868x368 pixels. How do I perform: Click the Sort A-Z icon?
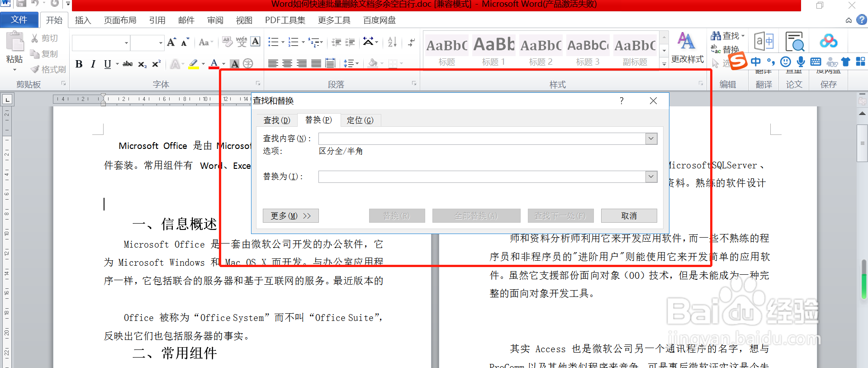[393, 42]
